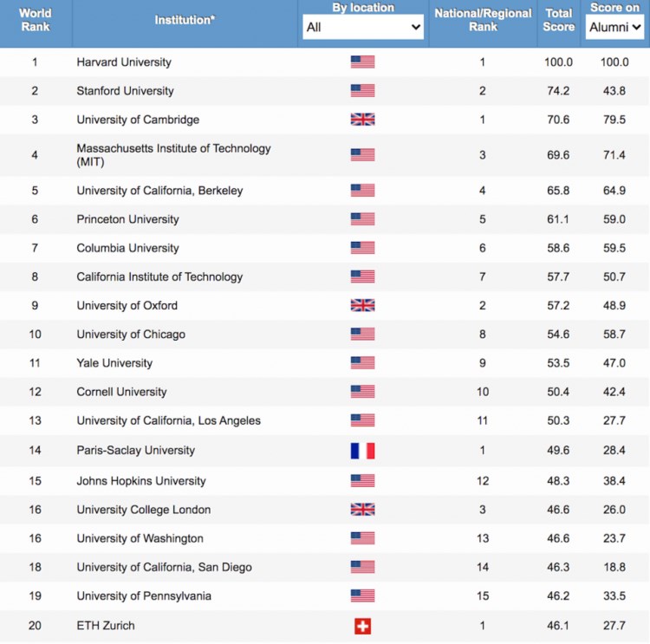Open the University of Chicago entry
The image size is (650, 644).
click(x=131, y=335)
